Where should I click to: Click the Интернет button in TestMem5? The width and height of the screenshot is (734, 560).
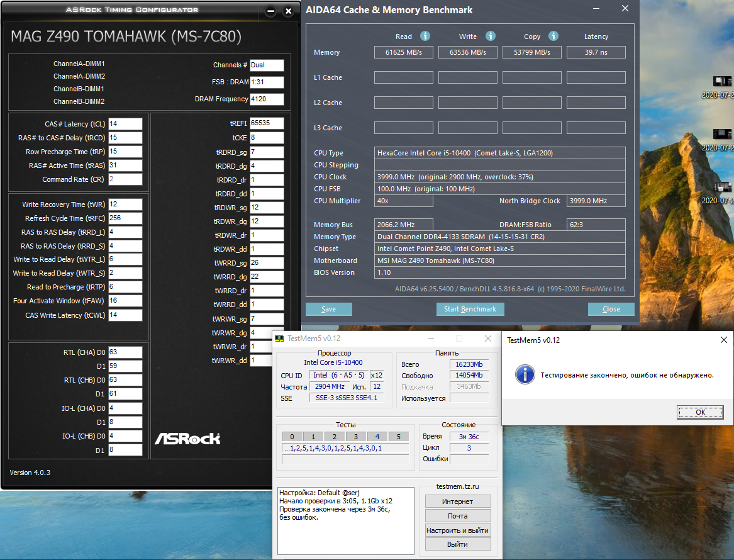click(458, 501)
